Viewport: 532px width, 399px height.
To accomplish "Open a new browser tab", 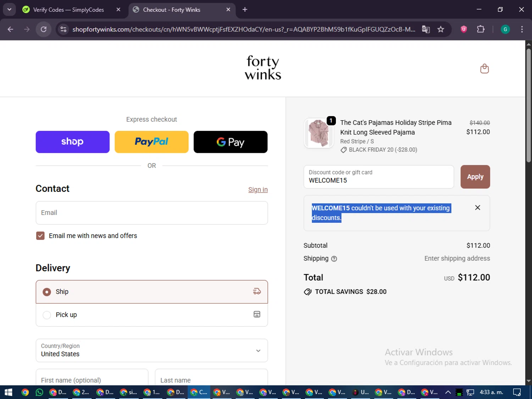I will point(245,10).
